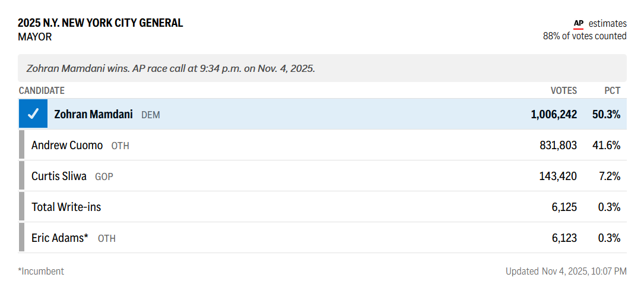Click the Total Write-ins row label

[66, 207]
